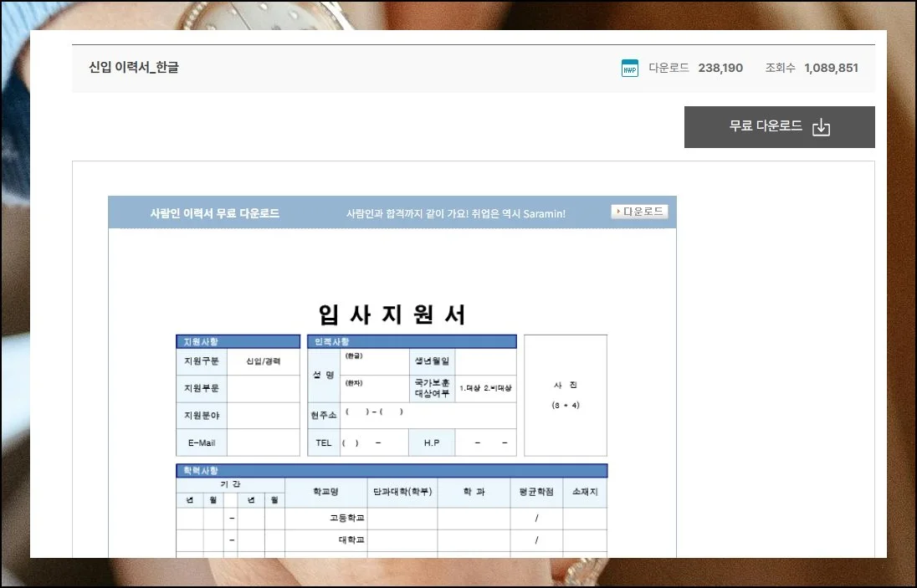Click the 입사지원서 heading in the preview

392,314
